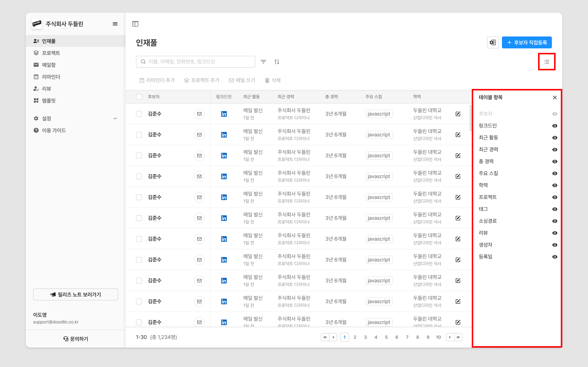Toggle the table columns list icon

(x=546, y=62)
